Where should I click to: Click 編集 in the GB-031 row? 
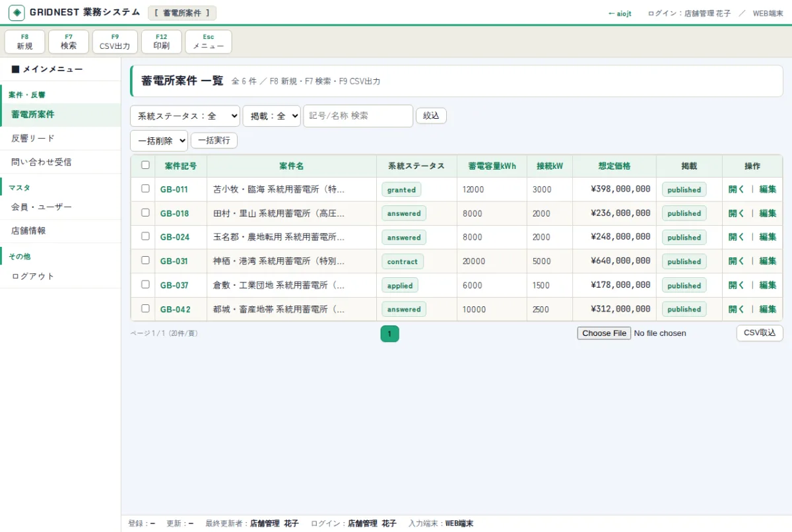coord(768,261)
